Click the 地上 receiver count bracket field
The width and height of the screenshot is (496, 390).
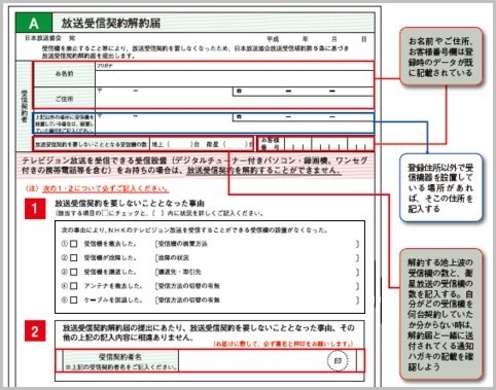(x=180, y=144)
